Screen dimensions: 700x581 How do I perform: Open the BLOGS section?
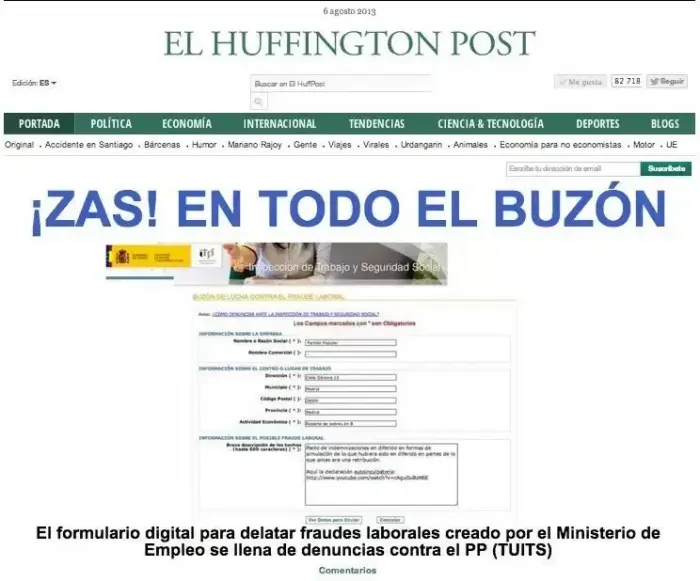coord(665,124)
